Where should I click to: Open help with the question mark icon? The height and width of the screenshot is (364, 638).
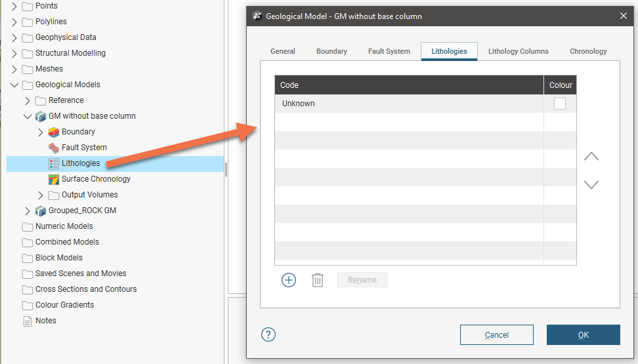pyautogui.click(x=268, y=334)
